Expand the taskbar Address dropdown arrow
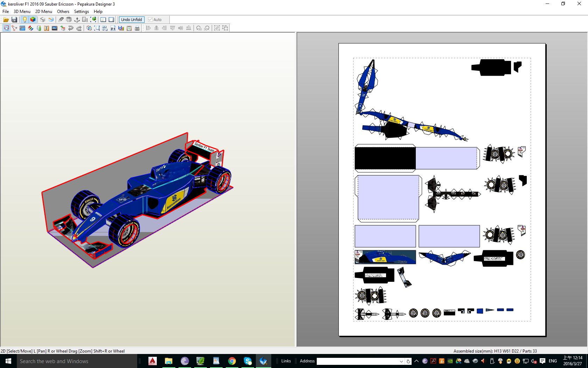Screen dimensions: 588x368 401,361
